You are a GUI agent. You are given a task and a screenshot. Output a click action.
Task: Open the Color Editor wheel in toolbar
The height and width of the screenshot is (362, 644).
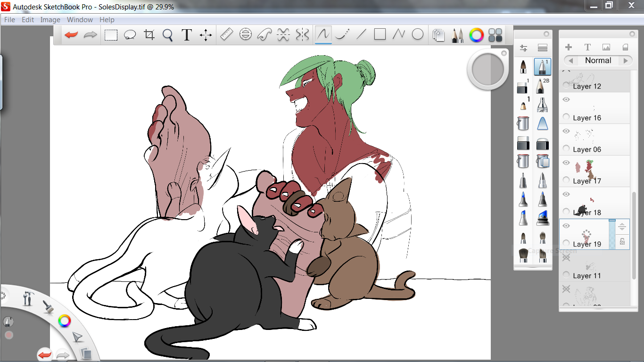[477, 35]
